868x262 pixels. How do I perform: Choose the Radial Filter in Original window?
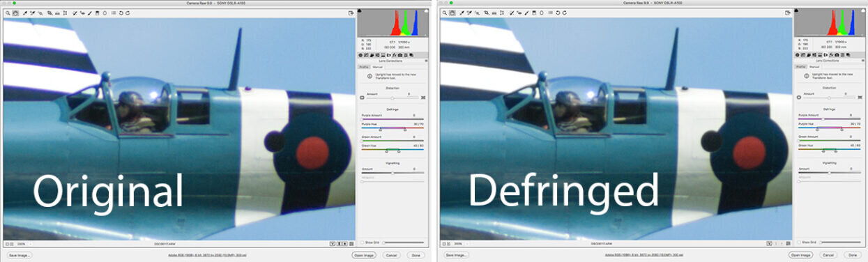coord(105,13)
